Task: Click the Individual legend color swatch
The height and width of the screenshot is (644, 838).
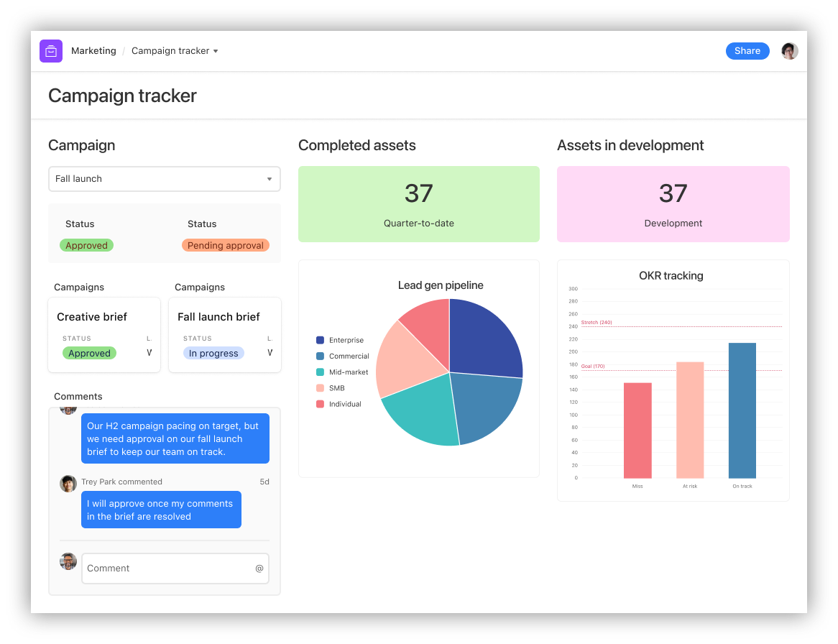Action: click(x=320, y=404)
